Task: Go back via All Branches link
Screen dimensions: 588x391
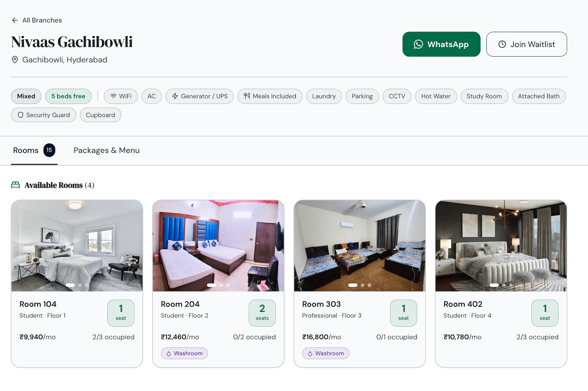Action: click(36, 20)
